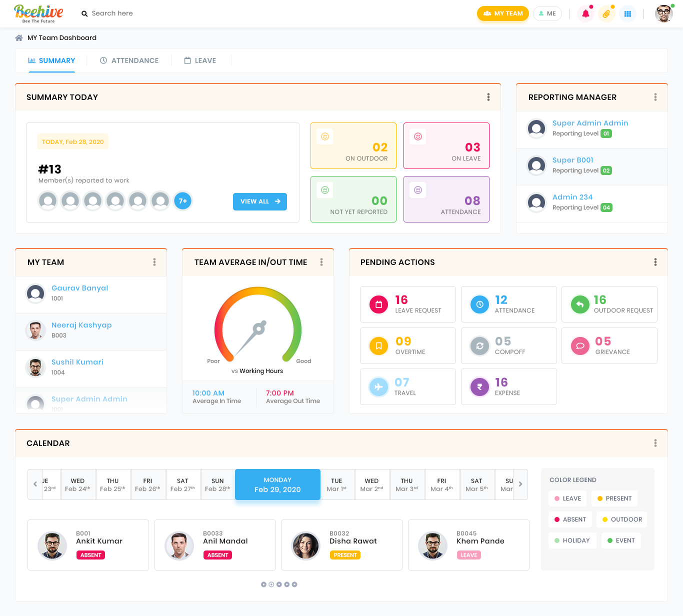Switch to the LEAVE tab
This screenshot has width=683, height=616.
(200, 60)
